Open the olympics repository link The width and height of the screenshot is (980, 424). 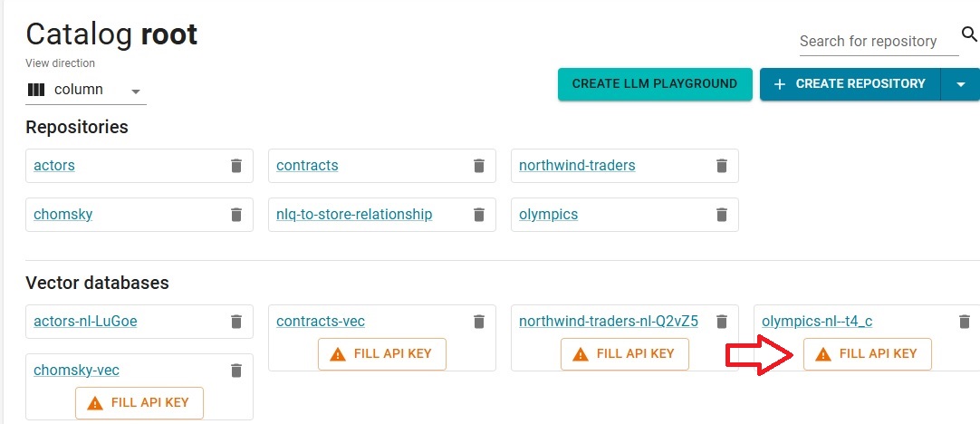pos(548,215)
